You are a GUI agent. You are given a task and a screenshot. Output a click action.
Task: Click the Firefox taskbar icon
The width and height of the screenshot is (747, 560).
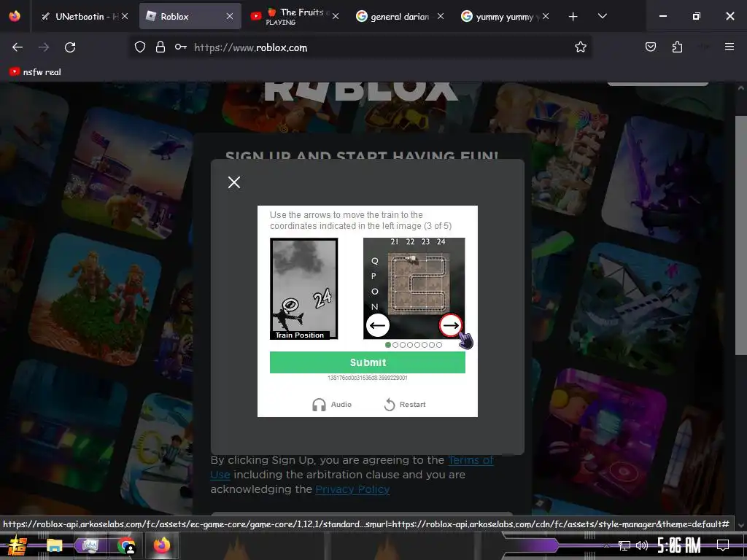(162, 545)
